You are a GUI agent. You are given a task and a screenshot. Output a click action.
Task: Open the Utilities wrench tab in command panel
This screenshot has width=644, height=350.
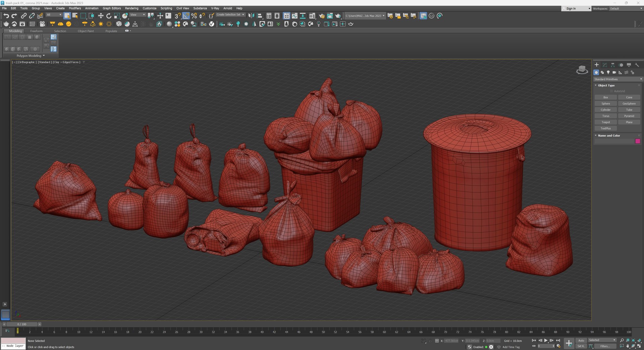(x=637, y=65)
